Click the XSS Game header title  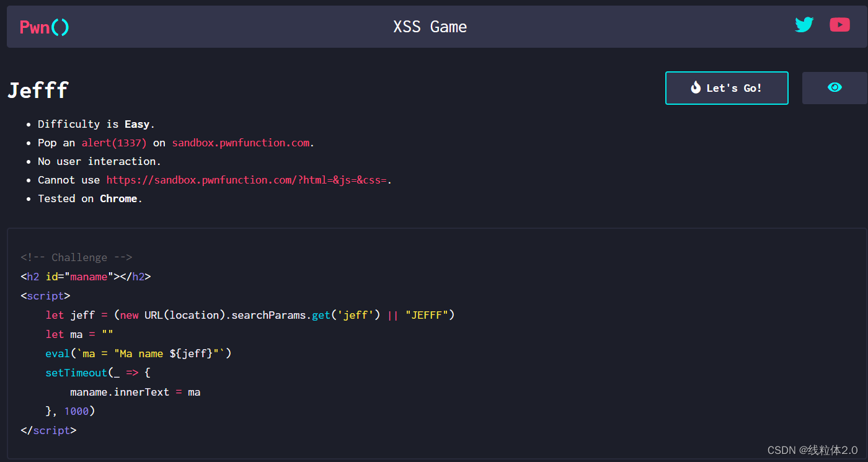click(430, 27)
